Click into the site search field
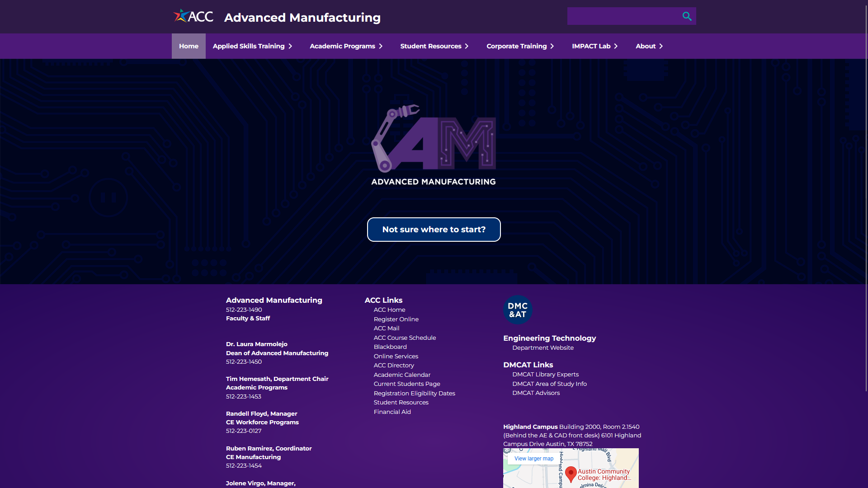 click(x=623, y=16)
